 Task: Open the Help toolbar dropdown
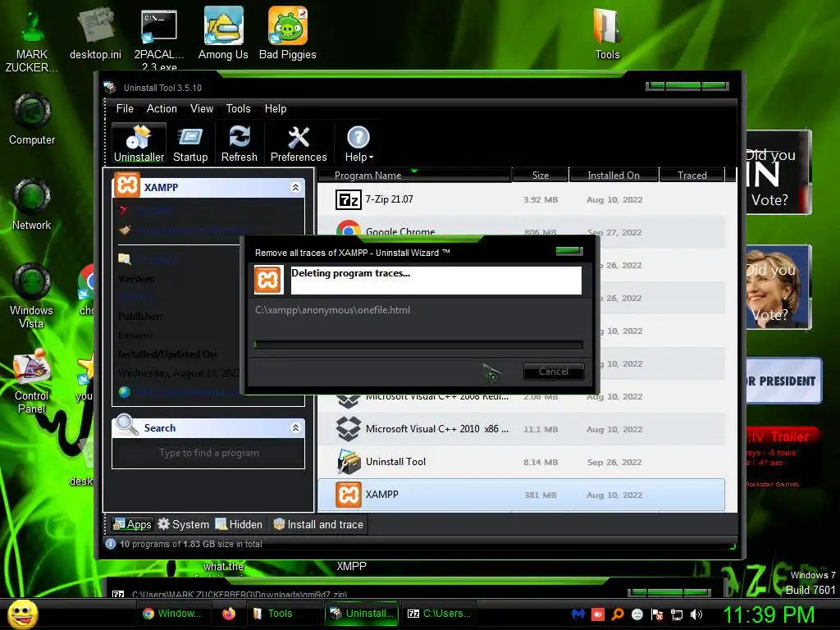coord(358,143)
